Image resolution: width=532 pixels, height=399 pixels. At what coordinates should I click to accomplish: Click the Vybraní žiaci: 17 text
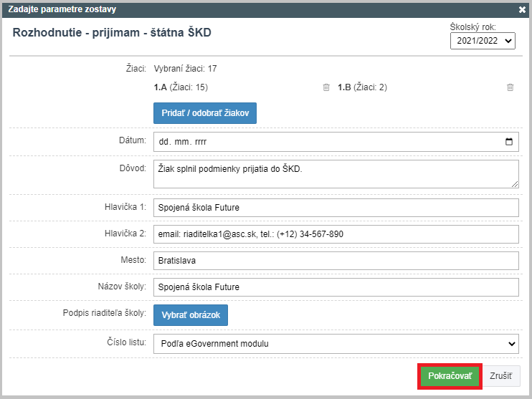185,69
